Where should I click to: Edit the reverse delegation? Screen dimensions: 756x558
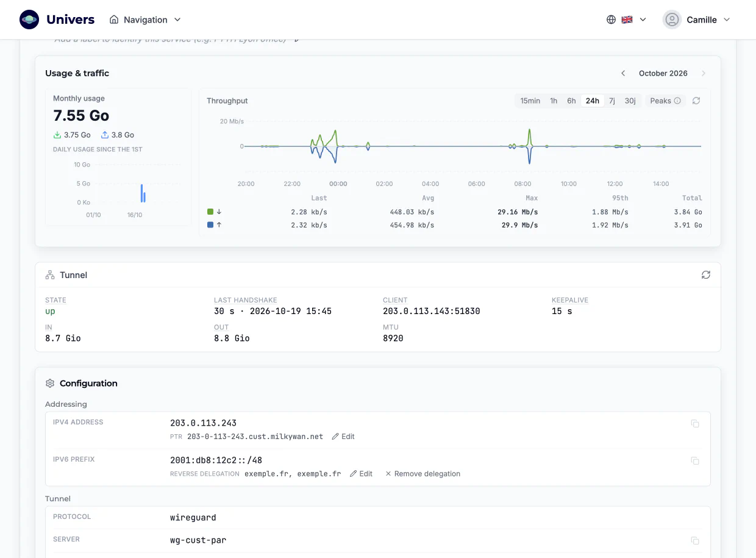[361, 474]
